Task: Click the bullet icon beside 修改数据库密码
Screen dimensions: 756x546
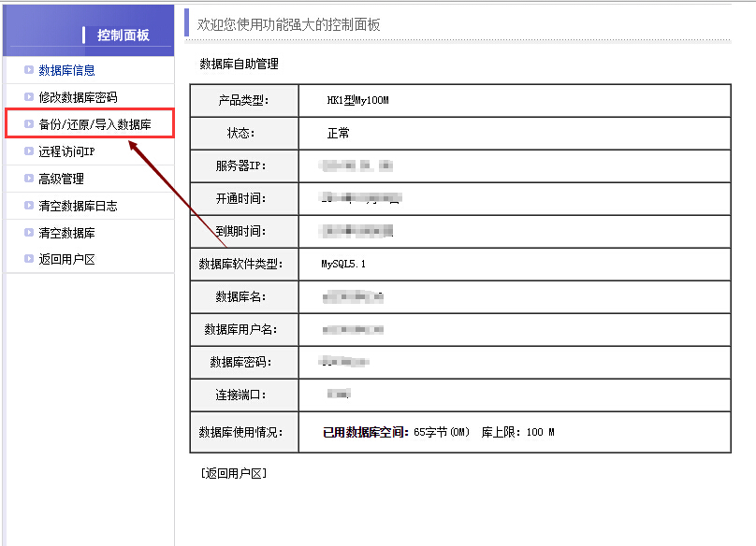Action: [29, 97]
